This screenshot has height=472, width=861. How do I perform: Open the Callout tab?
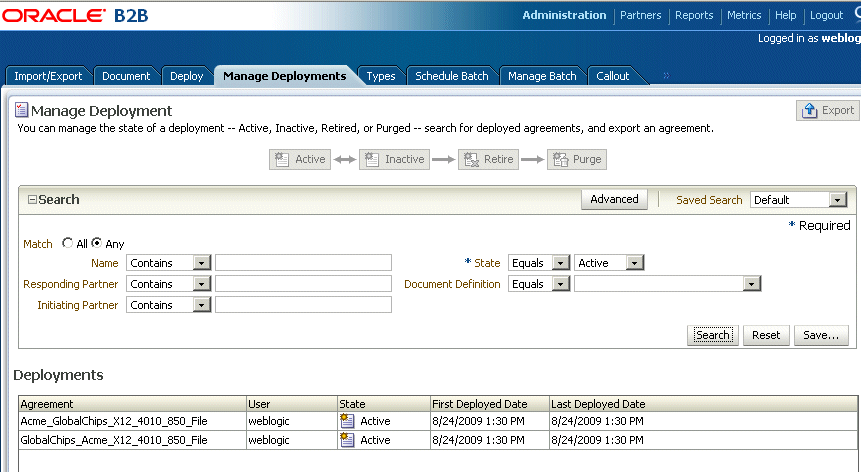click(612, 76)
